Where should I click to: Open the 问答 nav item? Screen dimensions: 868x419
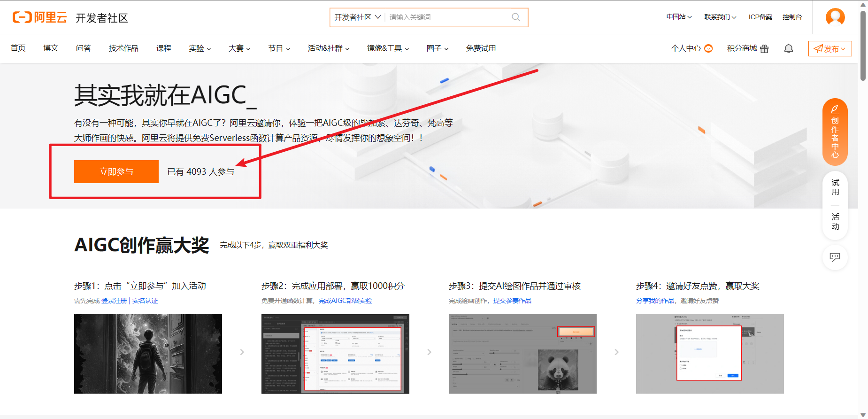(84, 48)
